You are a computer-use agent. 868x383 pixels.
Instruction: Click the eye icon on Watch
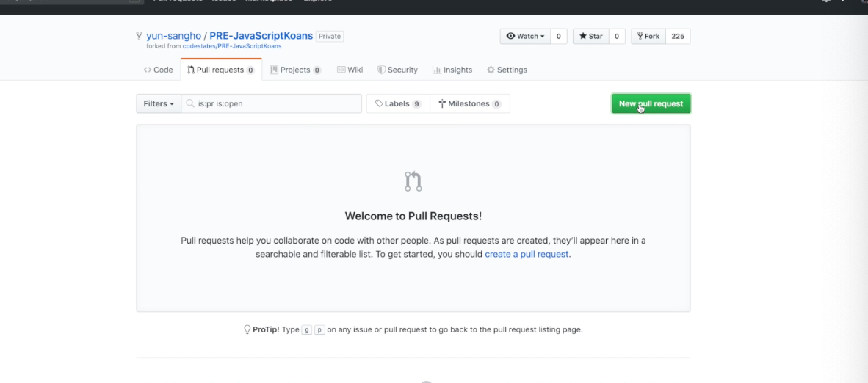(x=510, y=37)
